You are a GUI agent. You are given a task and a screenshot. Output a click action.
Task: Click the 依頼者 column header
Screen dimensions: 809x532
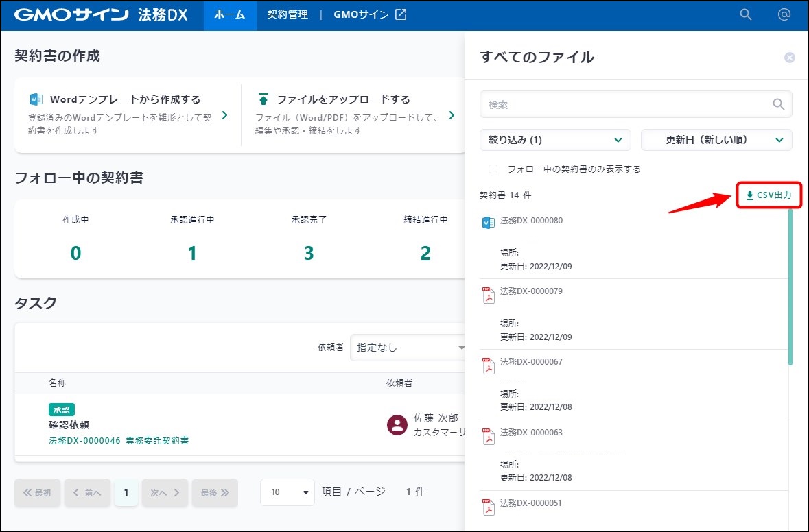[399, 383]
